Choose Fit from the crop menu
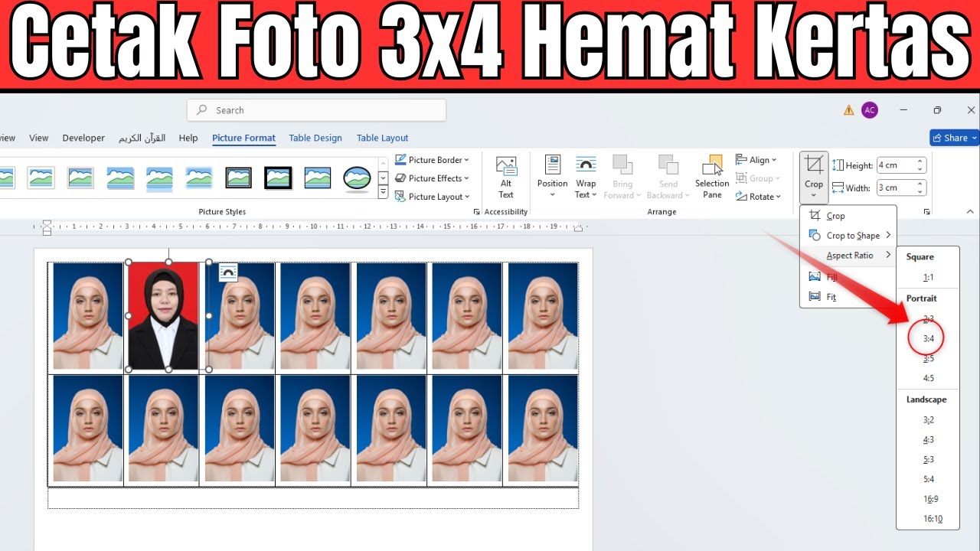 point(848,297)
